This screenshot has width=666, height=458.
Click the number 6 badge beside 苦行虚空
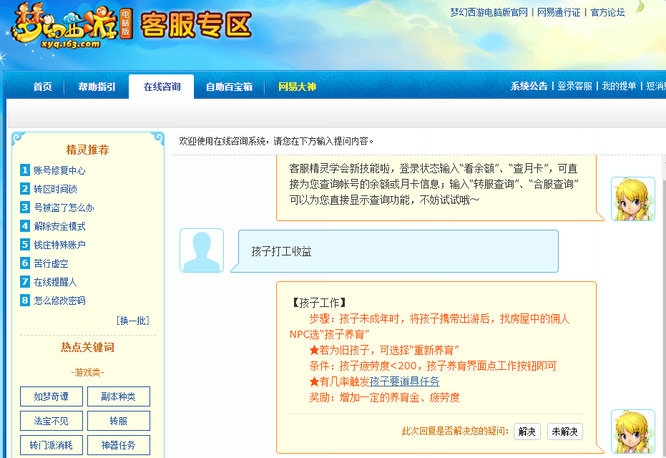point(25,263)
